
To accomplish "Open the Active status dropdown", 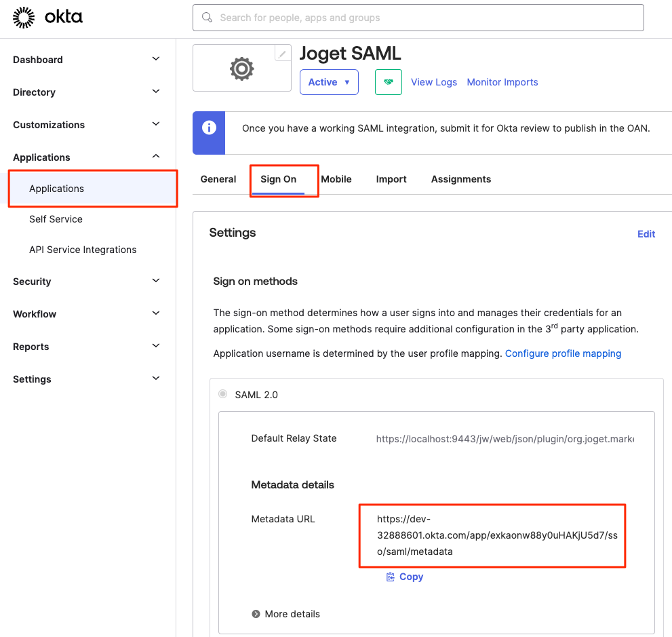I will point(329,82).
